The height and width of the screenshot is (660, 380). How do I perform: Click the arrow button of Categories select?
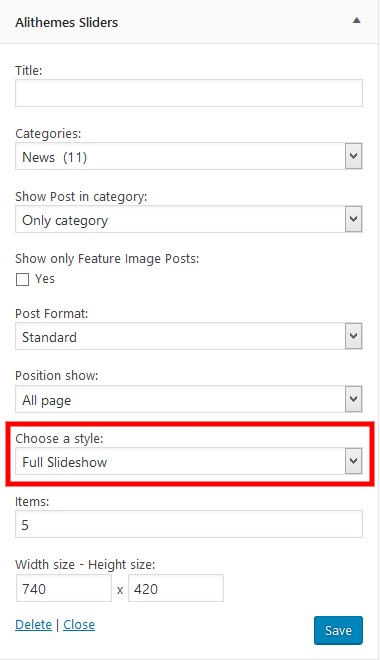353,156
